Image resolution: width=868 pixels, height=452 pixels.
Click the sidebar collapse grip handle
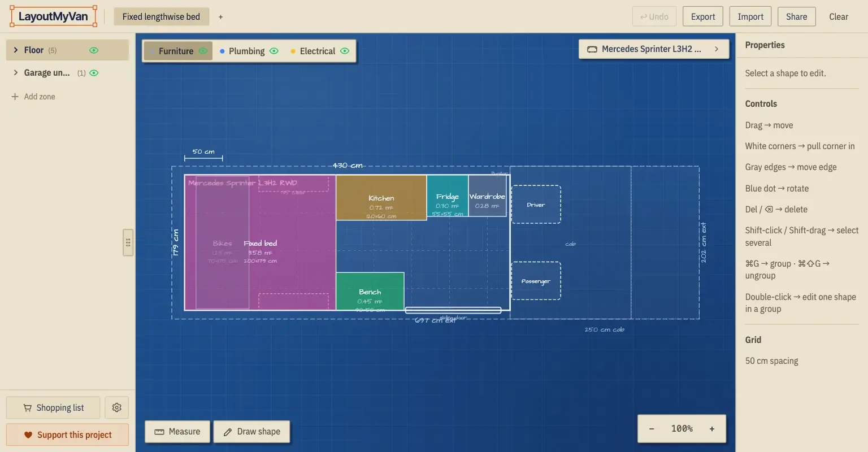click(x=128, y=243)
